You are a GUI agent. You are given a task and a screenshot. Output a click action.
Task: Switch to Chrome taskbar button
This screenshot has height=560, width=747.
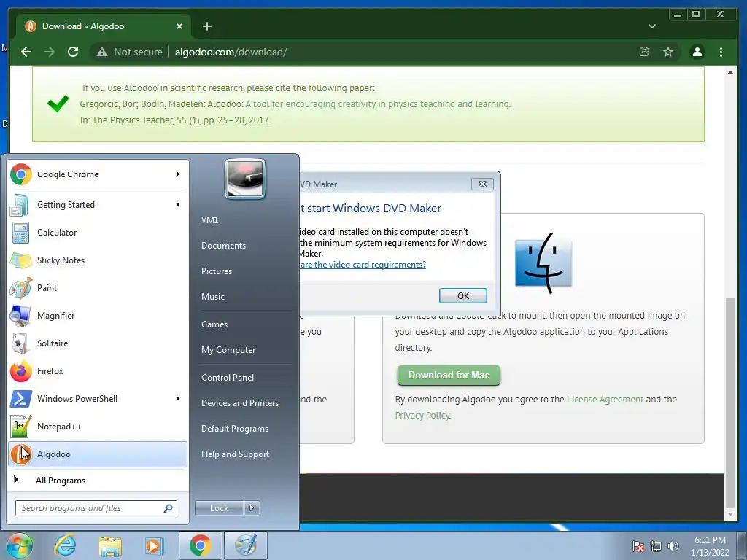[201, 545]
